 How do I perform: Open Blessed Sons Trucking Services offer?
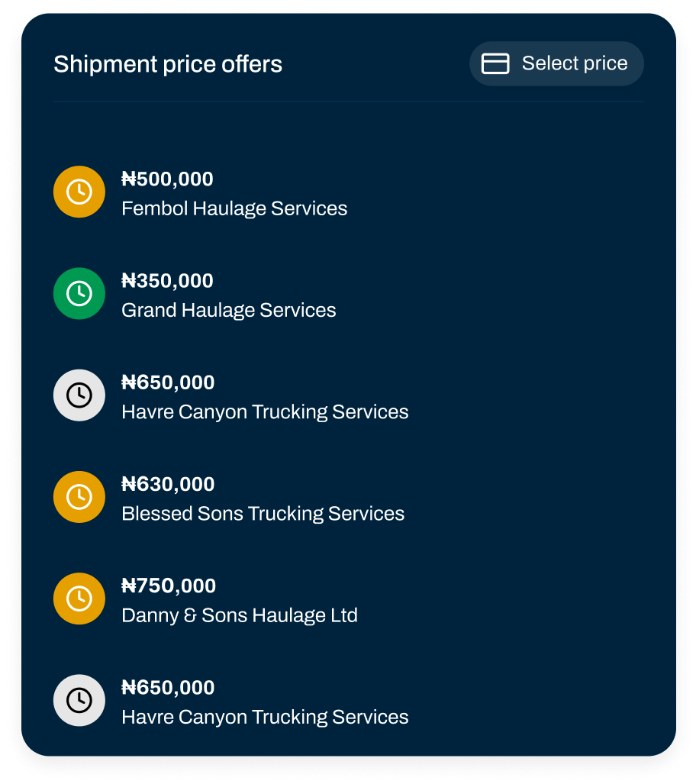(x=263, y=513)
